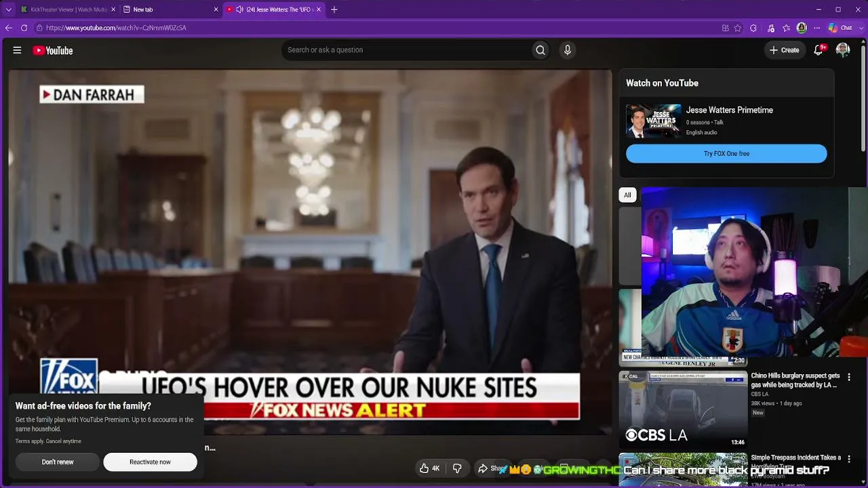
Task: Open the browser profile avatar
Action: tap(802, 28)
